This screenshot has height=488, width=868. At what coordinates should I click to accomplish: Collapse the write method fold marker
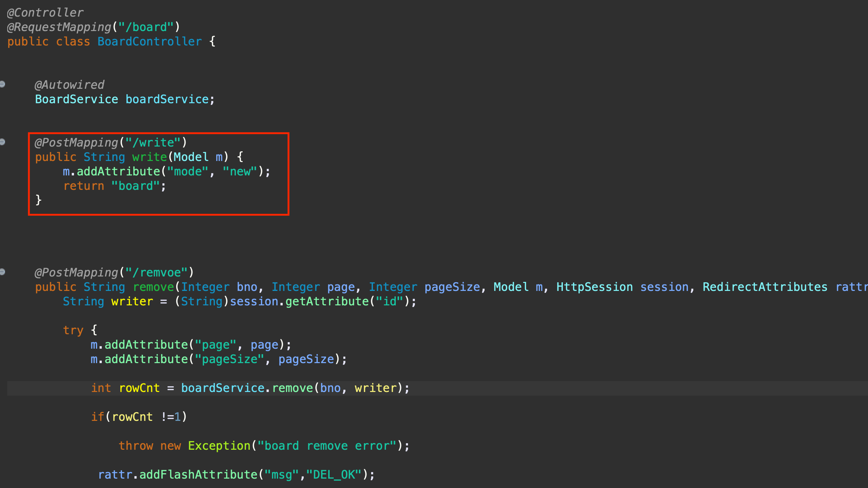(2, 142)
